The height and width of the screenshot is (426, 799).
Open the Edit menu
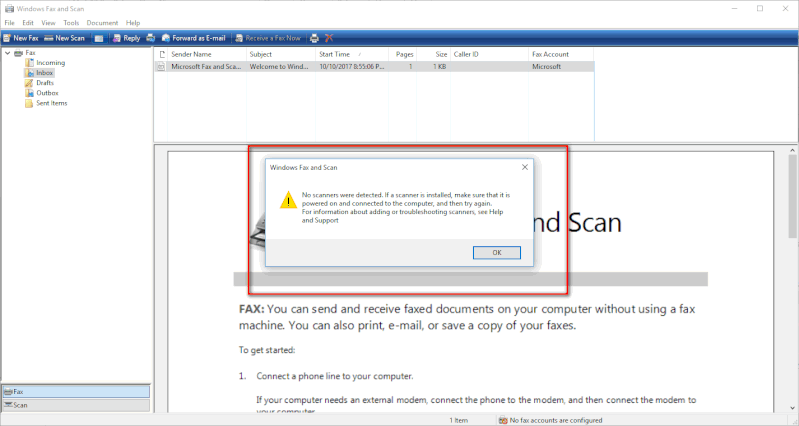click(28, 23)
